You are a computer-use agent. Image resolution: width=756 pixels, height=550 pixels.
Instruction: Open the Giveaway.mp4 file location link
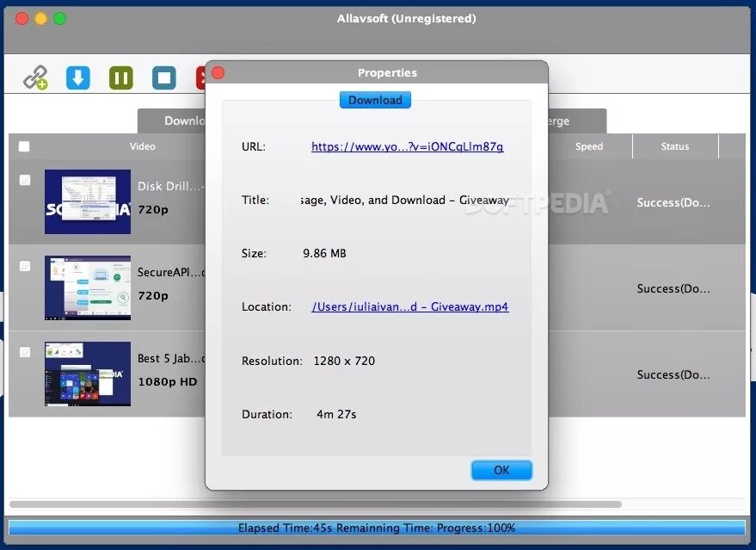tap(409, 306)
